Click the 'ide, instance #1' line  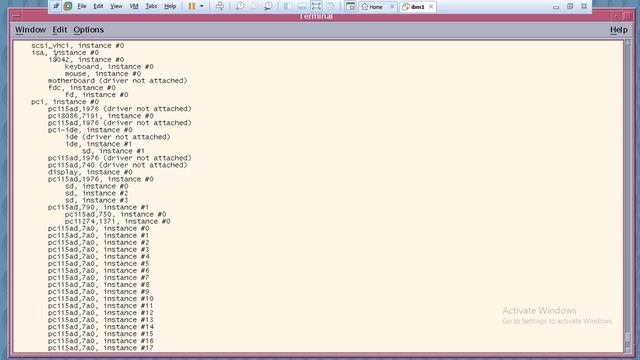click(x=98, y=144)
